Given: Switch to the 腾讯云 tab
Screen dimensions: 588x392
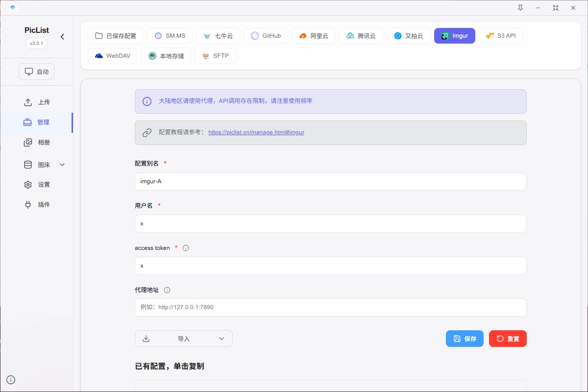Looking at the screenshot, I should tap(361, 36).
